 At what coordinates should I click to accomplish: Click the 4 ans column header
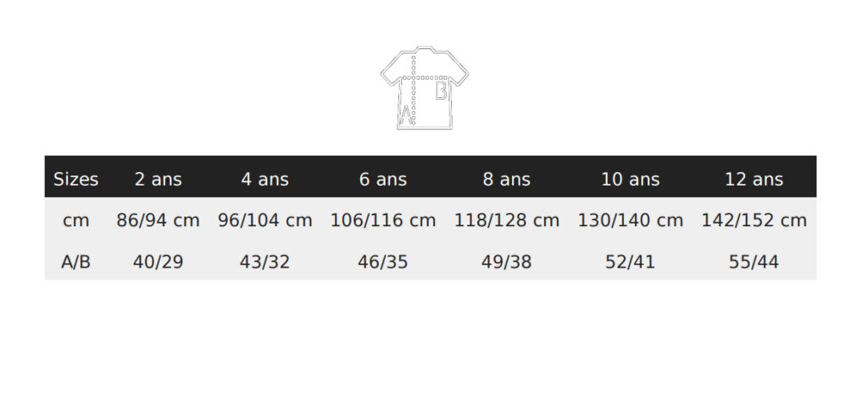[264, 179]
